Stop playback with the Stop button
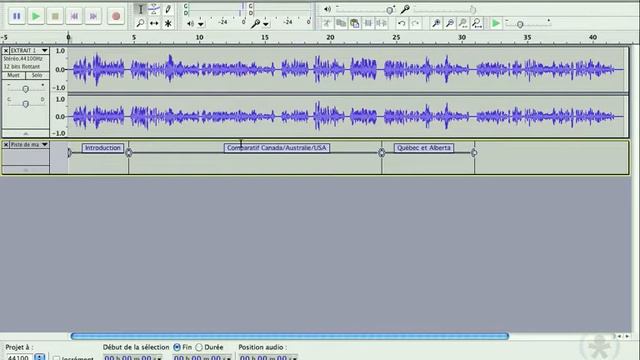 pos(55,16)
